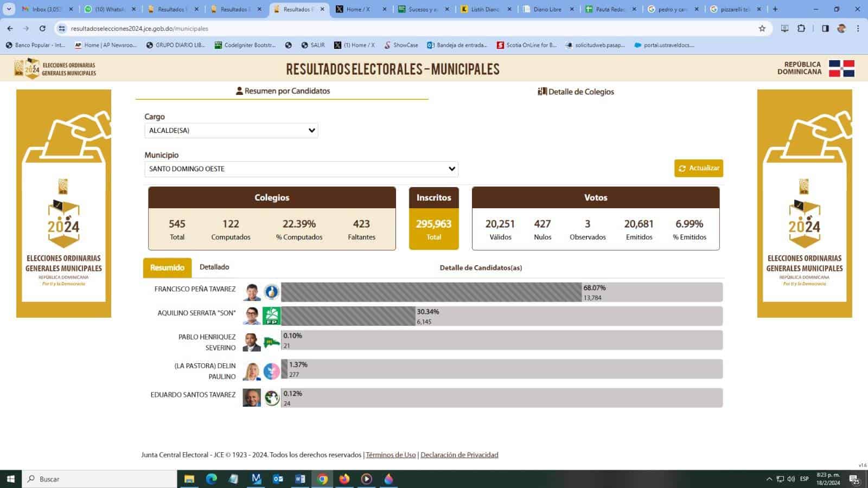This screenshot has height=488, width=868.
Task: Expand the Municipio dropdown Santo Domingo Oeste
Action: 301,169
